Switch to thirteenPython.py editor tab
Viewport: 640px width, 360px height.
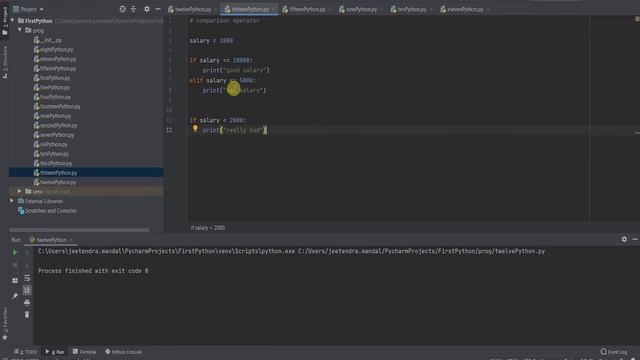(x=249, y=9)
